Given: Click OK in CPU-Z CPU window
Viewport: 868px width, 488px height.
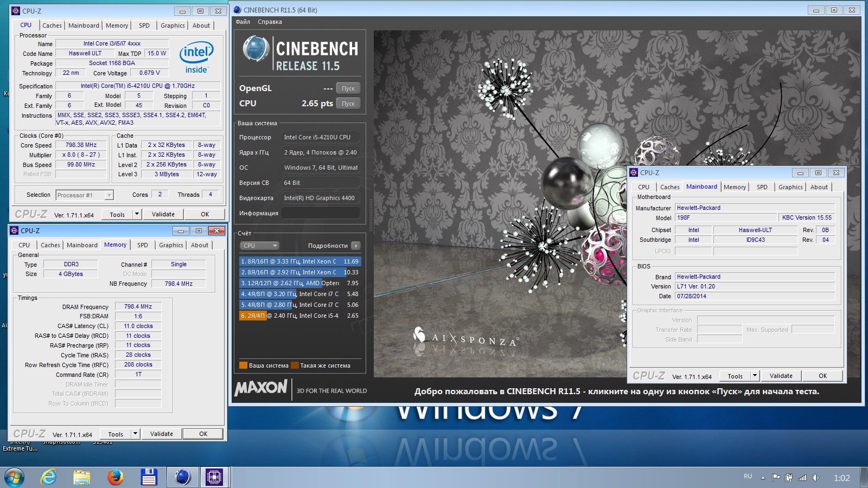Looking at the screenshot, I should tap(205, 214).
